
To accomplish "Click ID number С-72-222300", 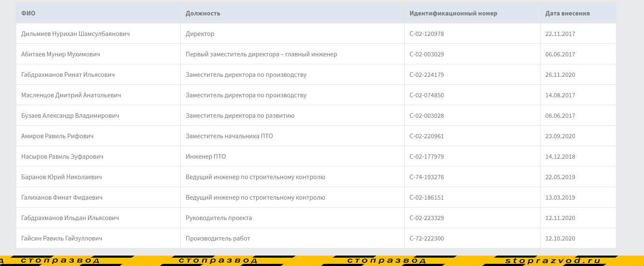I will pyautogui.click(x=427, y=238).
